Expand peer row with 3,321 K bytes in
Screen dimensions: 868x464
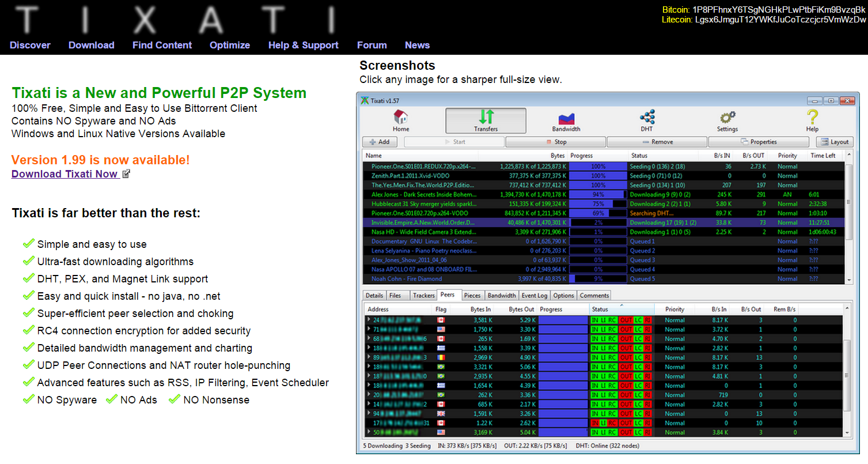[369, 367]
